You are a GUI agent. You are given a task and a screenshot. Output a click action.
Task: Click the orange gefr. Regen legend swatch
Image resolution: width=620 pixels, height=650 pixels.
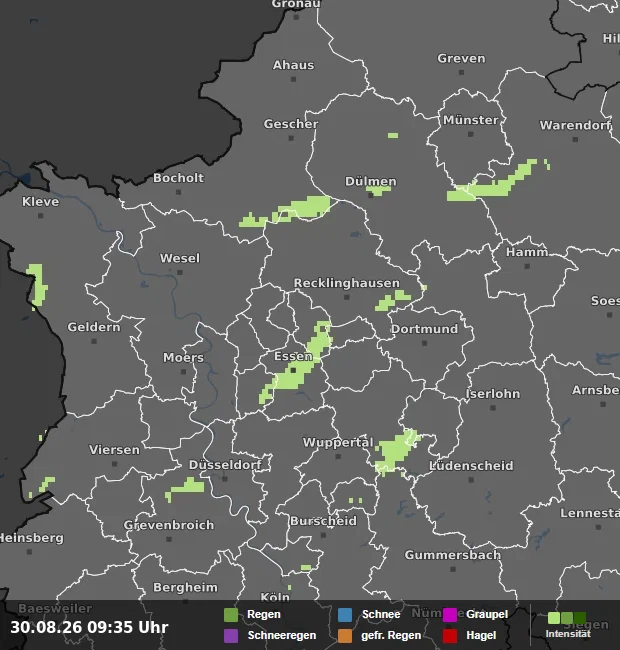tap(345, 635)
